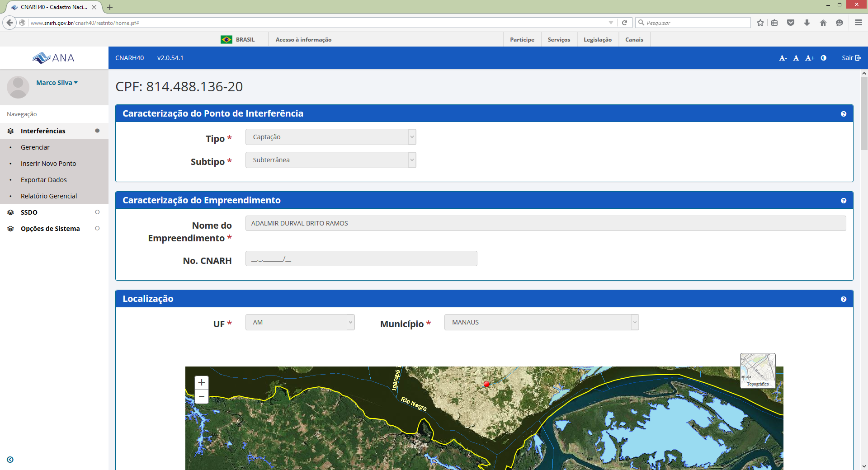
Task: Open Gerenciar in the sidebar
Action: click(x=35, y=147)
